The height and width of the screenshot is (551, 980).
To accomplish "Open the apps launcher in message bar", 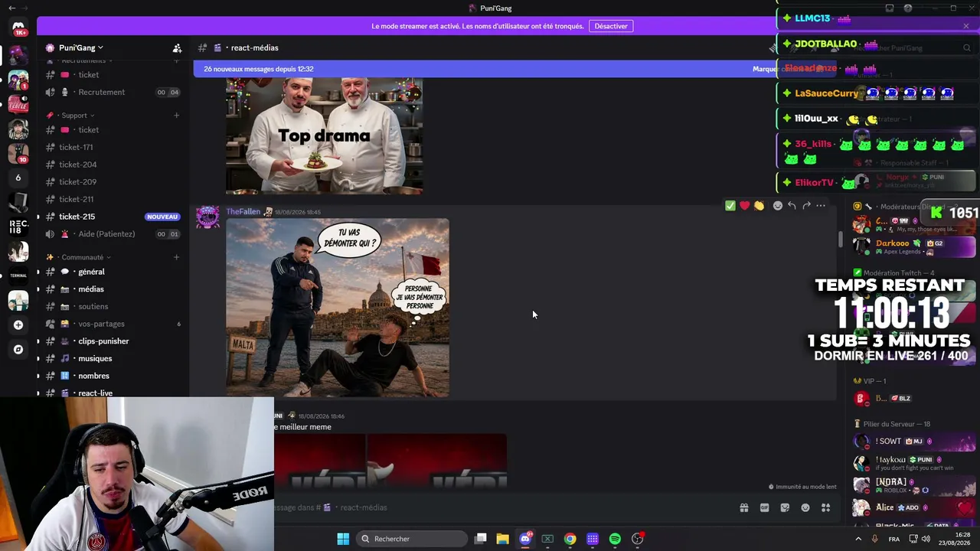I will point(826,507).
